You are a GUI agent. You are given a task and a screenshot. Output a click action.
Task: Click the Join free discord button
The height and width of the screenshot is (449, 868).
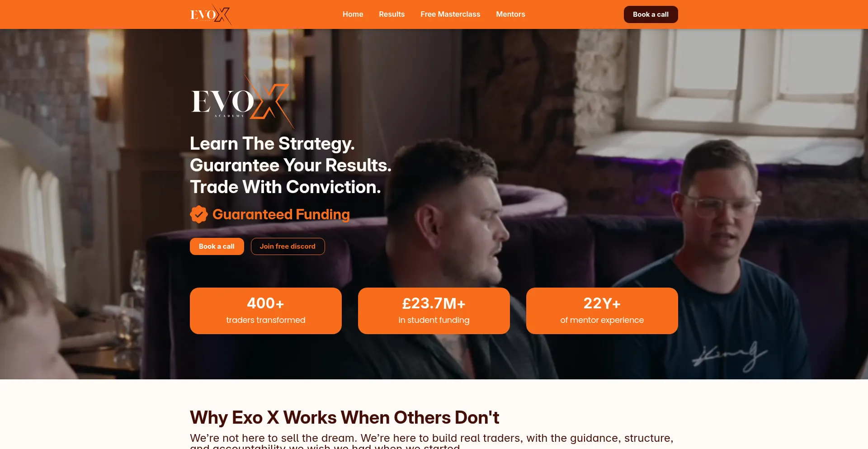tap(288, 246)
